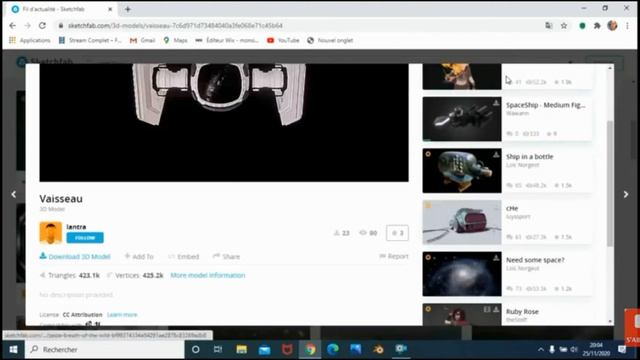Open Chrome from the taskbar

coord(310,349)
